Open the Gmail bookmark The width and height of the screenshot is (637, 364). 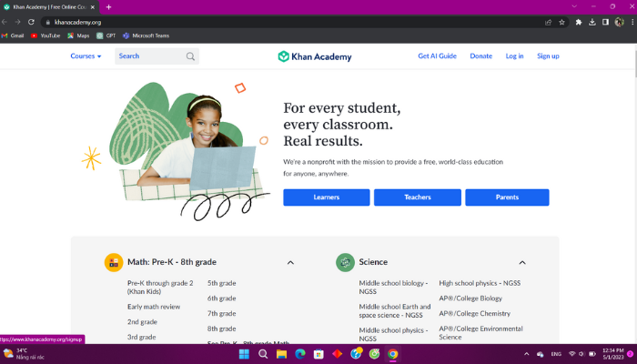[13, 35]
